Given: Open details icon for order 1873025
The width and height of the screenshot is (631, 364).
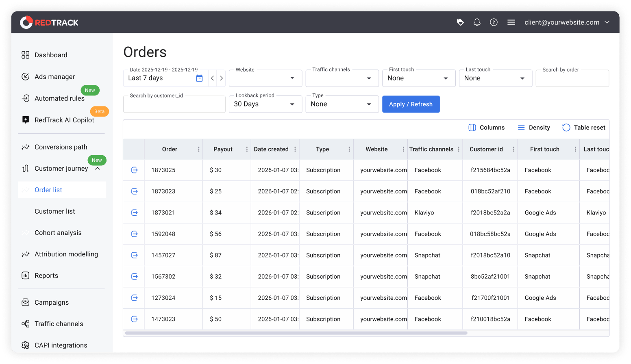Looking at the screenshot, I should point(135,170).
